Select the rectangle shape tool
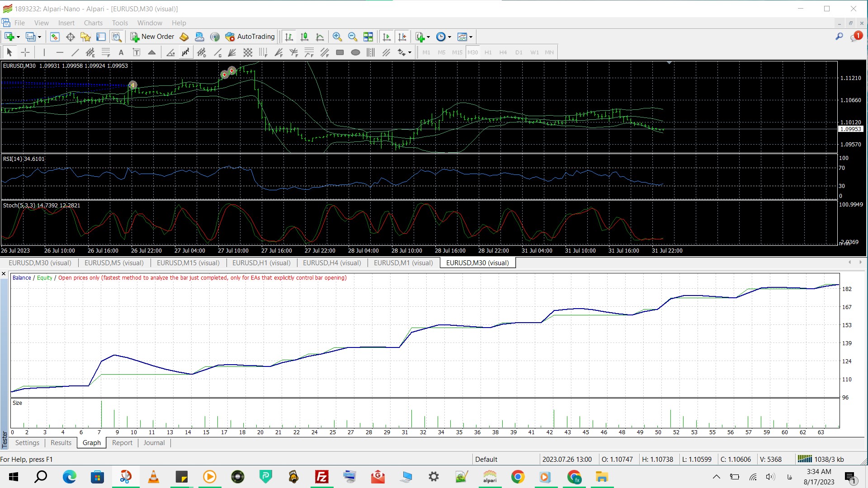Screen dimensions: 868x488 click(340, 52)
